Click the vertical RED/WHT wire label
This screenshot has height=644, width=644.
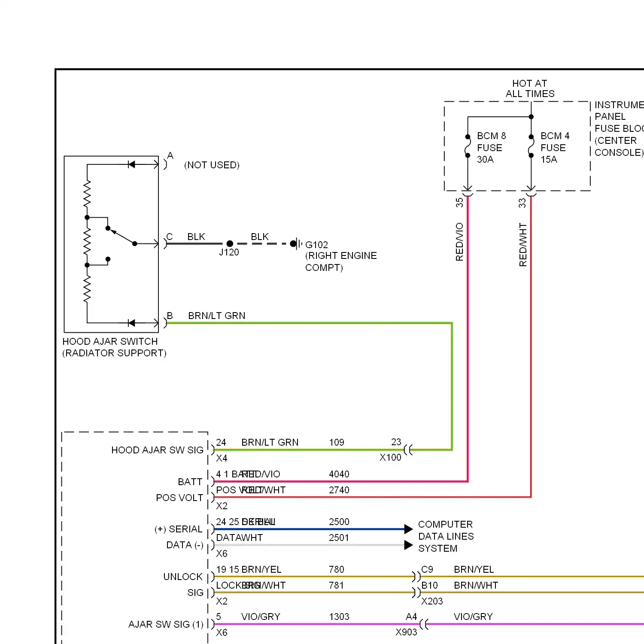(522, 244)
